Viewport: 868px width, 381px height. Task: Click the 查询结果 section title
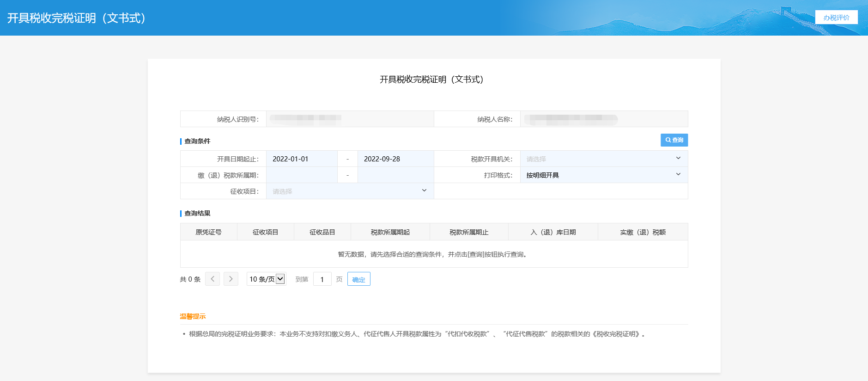197,213
